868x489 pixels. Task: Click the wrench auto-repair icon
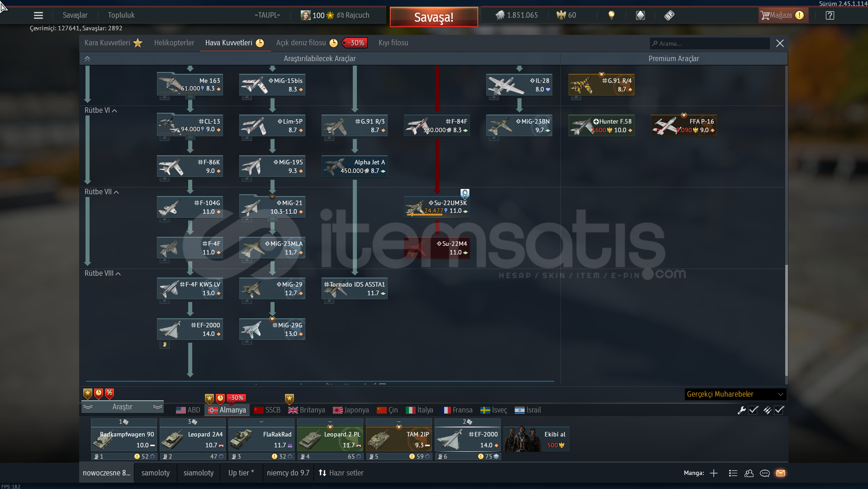(x=741, y=410)
